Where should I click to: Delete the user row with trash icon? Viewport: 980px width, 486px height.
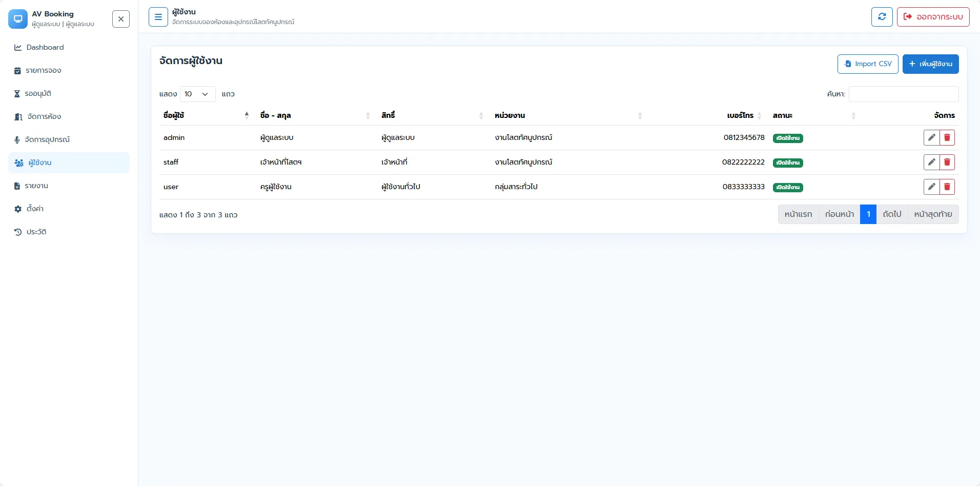pos(947,187)
